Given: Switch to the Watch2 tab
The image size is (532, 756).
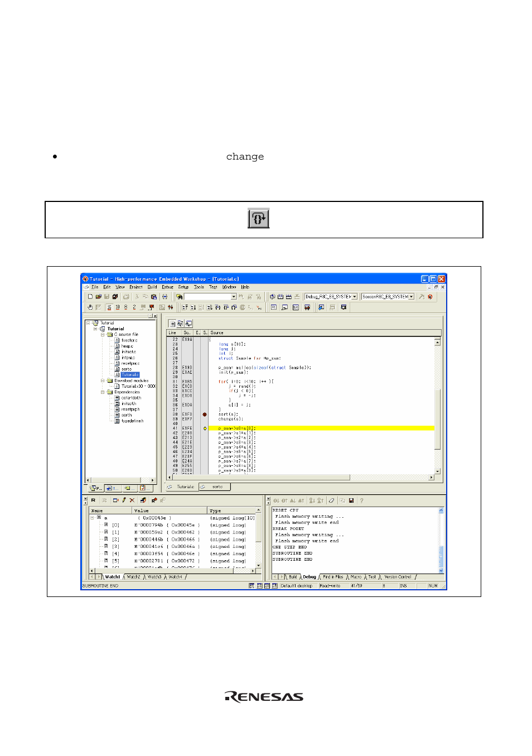Looking at the screenshot, I should [x=133, y=577].
